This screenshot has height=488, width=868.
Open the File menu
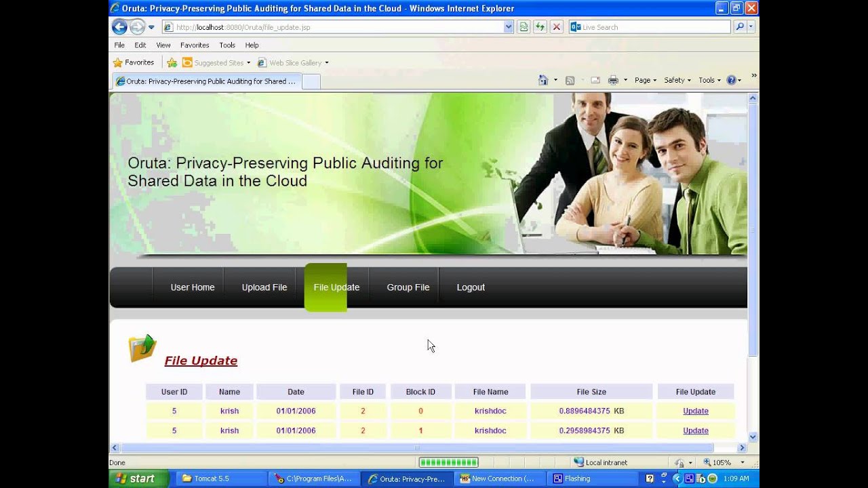click(x=119, y=45)
